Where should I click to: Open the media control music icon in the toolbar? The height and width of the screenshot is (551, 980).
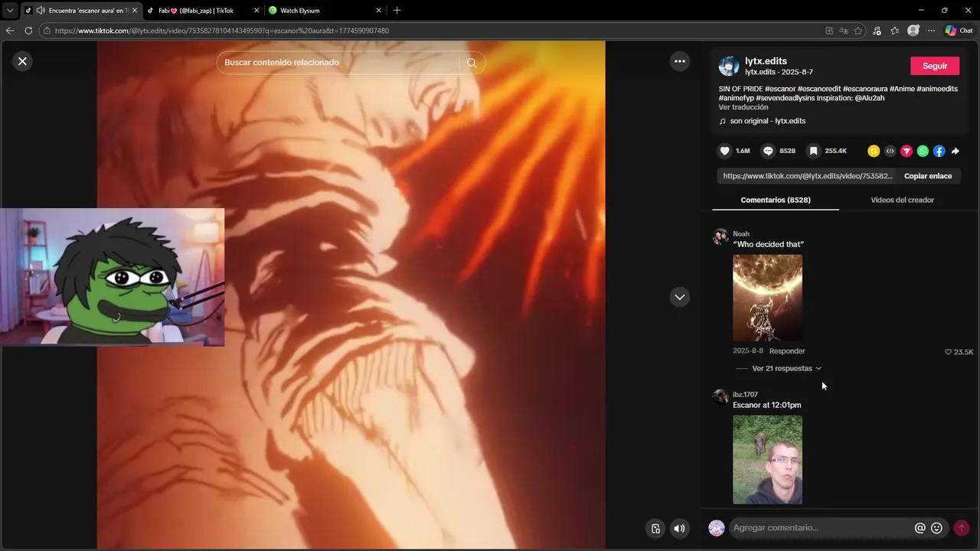[877, 31]
